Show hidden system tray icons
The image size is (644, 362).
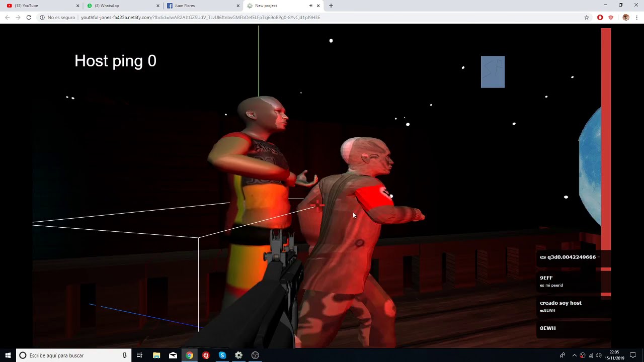coord(574,355)
